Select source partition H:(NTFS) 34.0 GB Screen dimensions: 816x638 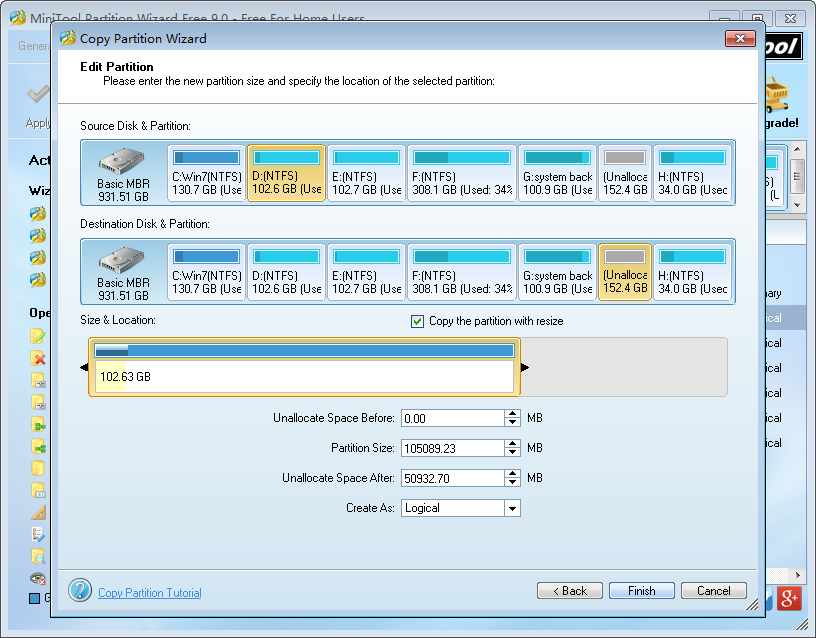coord(693,173)
